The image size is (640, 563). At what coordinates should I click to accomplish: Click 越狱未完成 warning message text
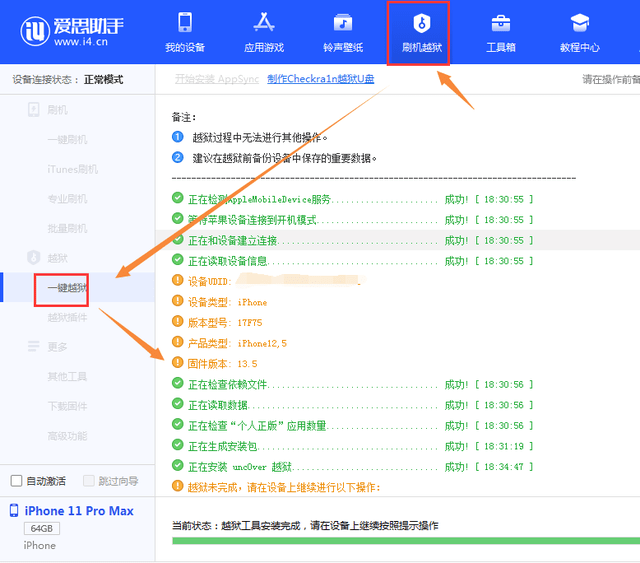pyautogui.click(x=284, y=487)
